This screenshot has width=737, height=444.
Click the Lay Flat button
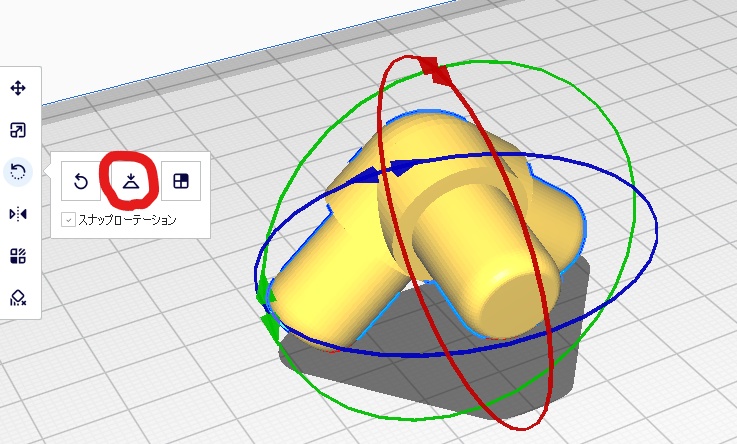[x=131, y=181]
